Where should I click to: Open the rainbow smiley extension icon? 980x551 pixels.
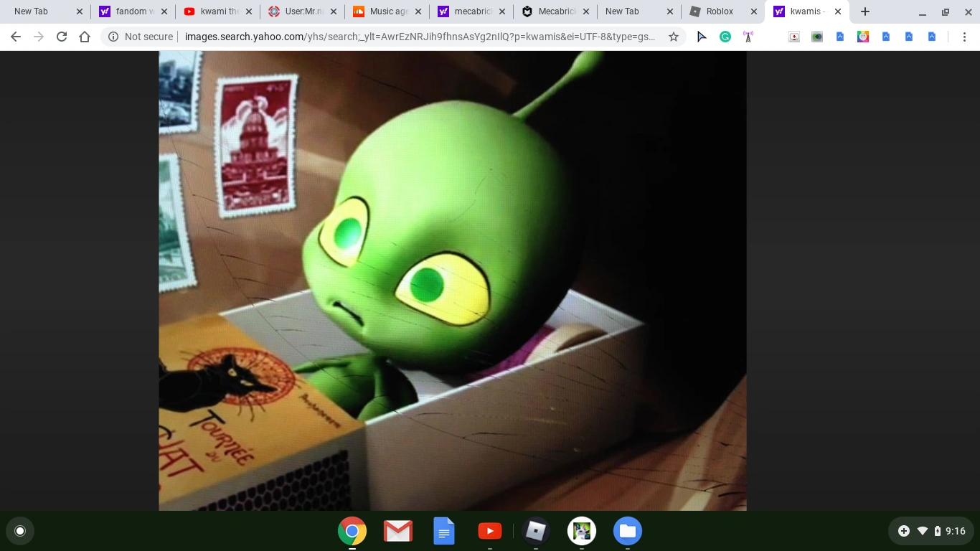click(863, 36)
